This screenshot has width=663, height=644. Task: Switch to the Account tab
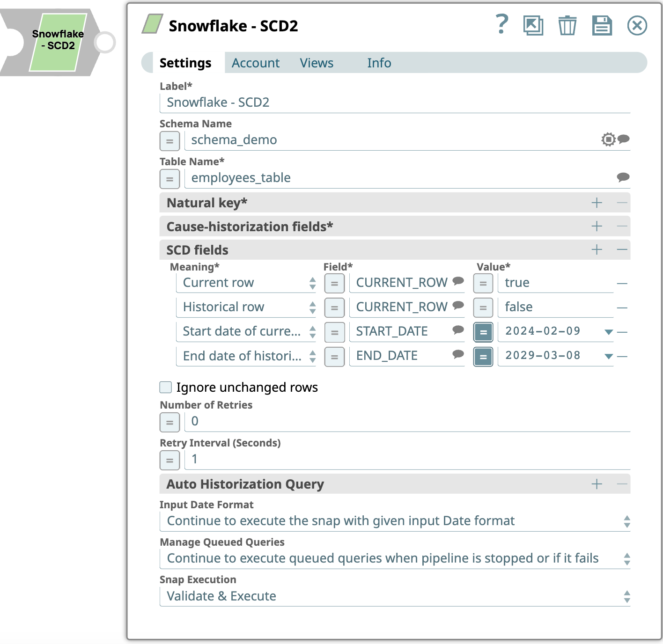[x=255, y=63]
